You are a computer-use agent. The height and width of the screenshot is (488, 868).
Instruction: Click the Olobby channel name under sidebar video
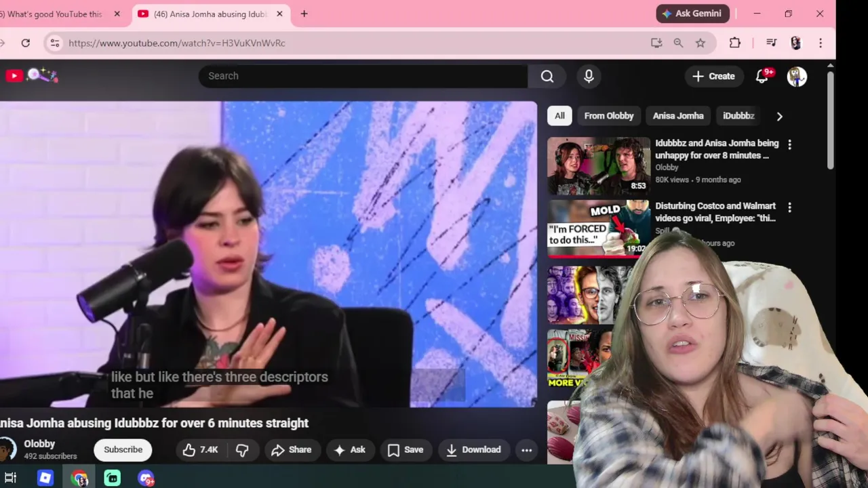[667, 167]
